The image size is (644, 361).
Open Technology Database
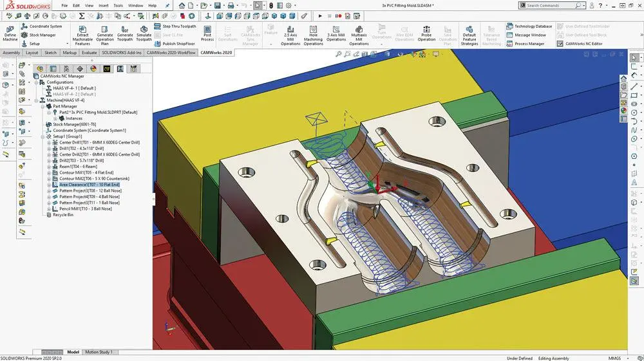click(x=529, y=26)
